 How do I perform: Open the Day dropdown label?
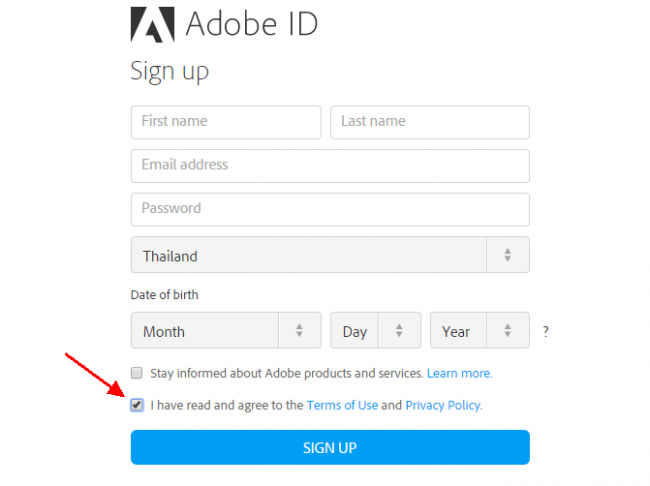(x=355, y=331)
